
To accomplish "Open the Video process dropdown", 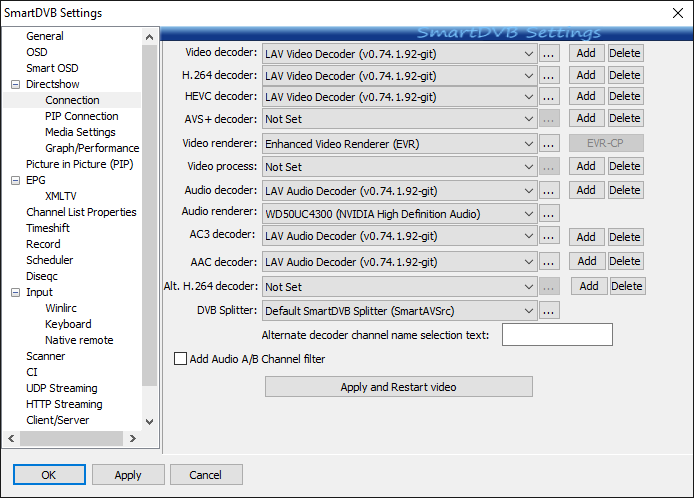I will pyautogui.click(x=400, y=167).
